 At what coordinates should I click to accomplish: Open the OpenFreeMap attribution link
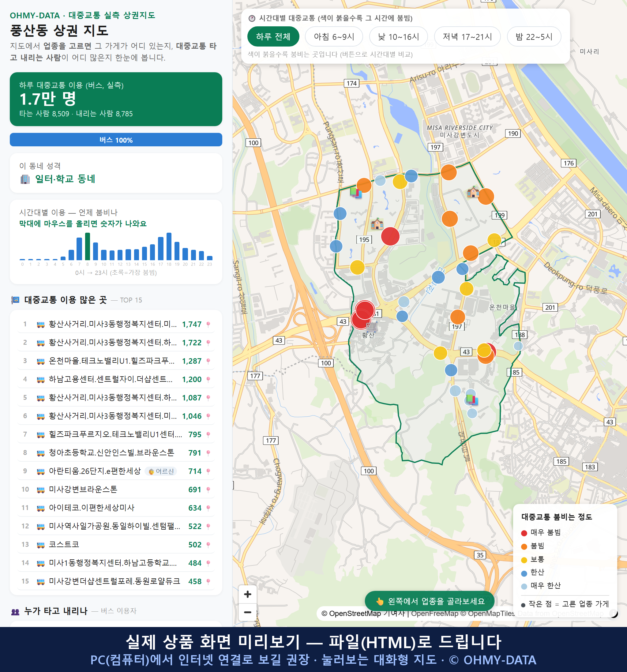point(434,613)
